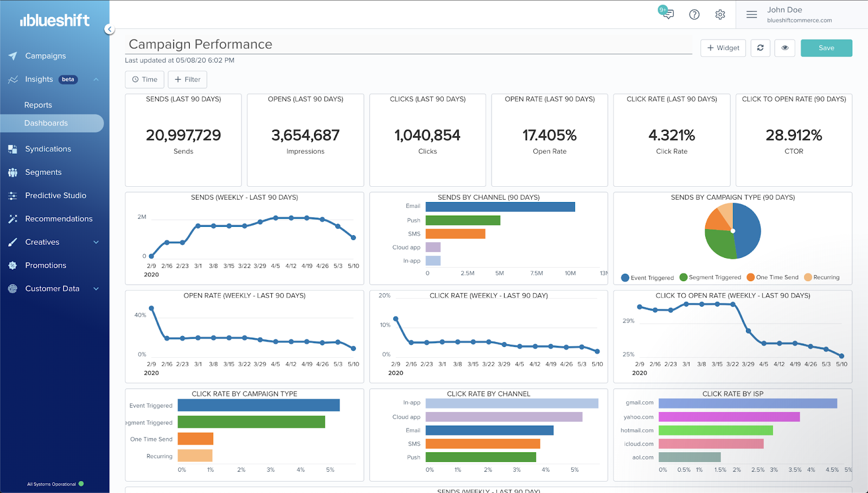Toggle Recurring legend item in pie chart

point(822,277)
